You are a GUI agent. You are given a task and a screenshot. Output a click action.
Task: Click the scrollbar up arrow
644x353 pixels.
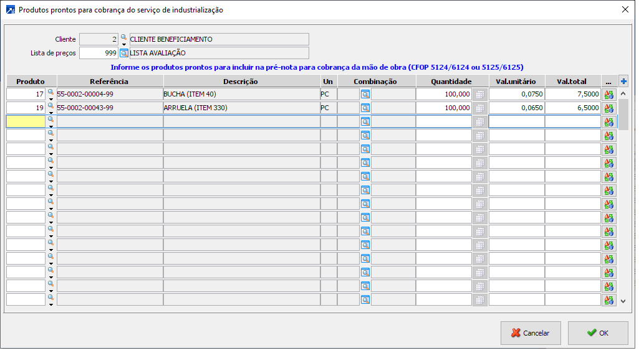tap(623, 94)
